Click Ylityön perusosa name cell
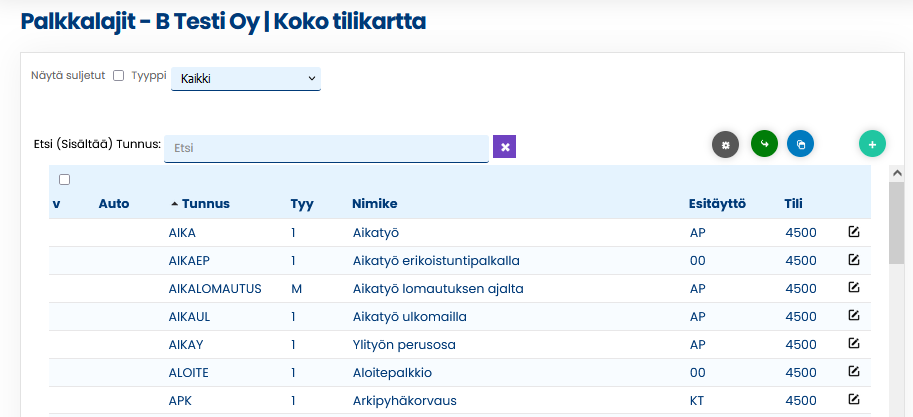This screenshot has width=913, height=417. [404, 345]
